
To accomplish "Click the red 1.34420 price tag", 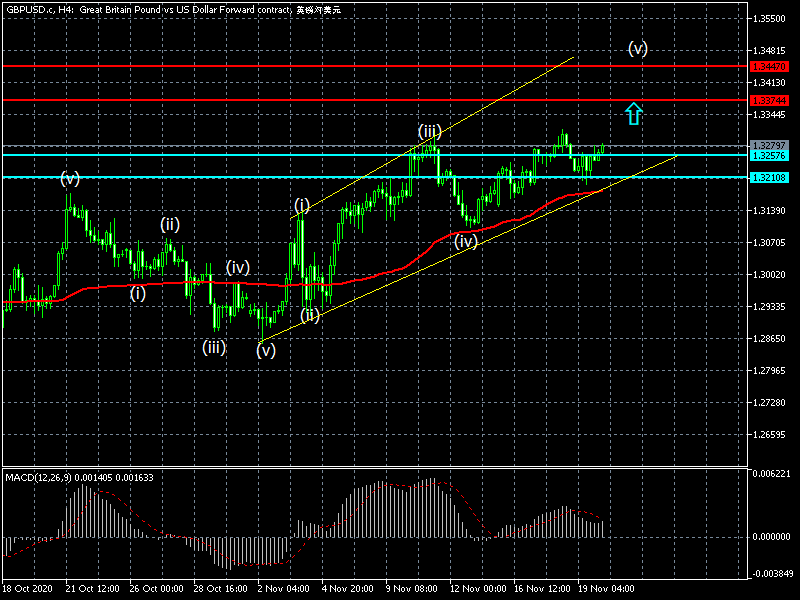I will pyautogui.click(x=769, y=66).
